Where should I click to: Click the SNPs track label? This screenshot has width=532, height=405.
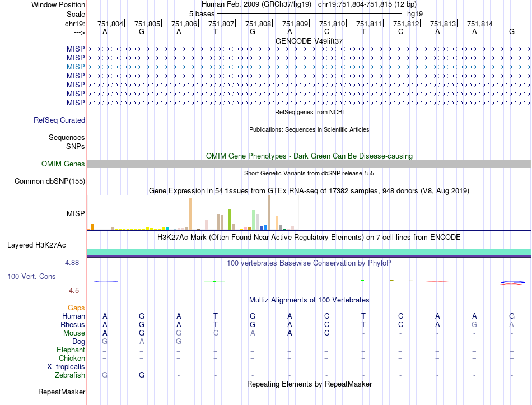76,146
